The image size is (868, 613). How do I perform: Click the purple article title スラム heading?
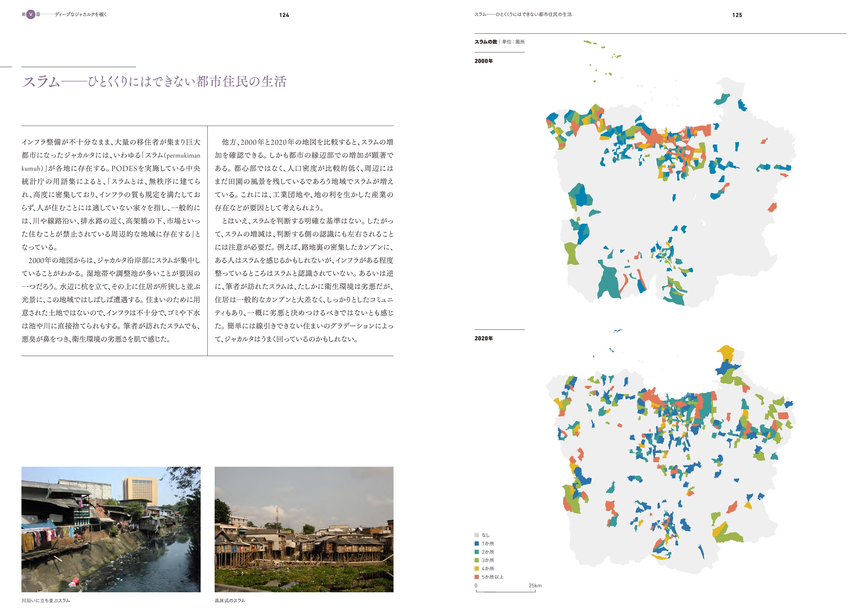pos(154,82)
